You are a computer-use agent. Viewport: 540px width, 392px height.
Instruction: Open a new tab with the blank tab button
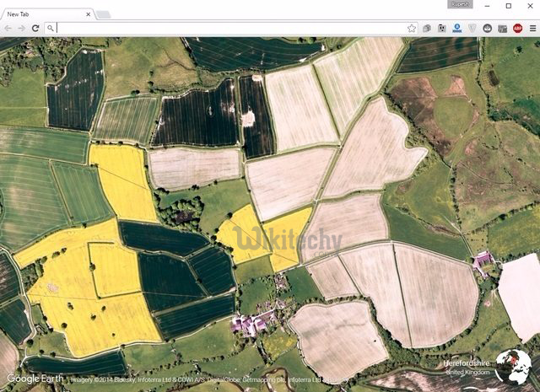click(x=103, y=14)
